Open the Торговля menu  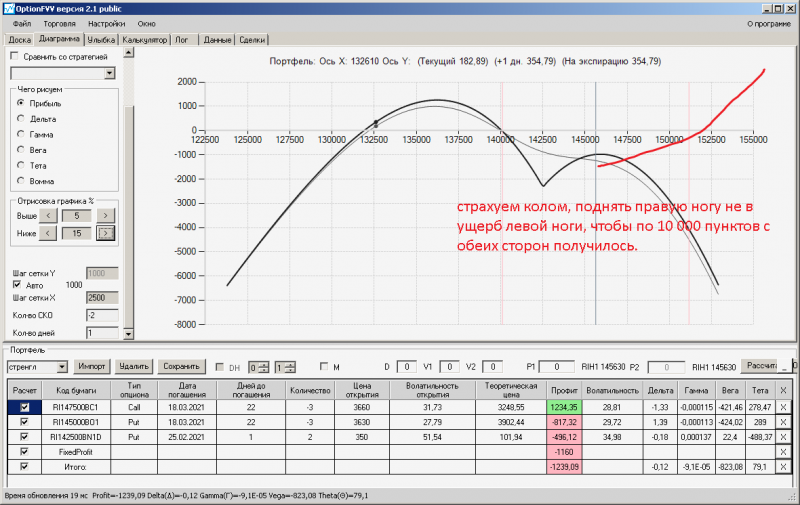click(59, 23)
